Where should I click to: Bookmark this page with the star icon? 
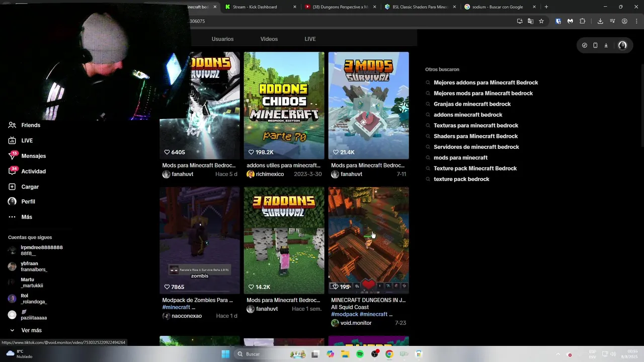541,21
